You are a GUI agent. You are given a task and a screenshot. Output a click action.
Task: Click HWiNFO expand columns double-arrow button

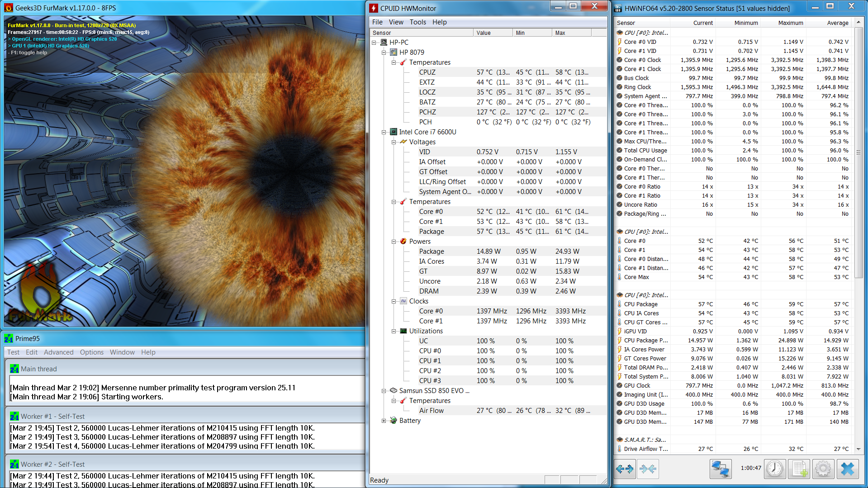(x=625, y=469)
